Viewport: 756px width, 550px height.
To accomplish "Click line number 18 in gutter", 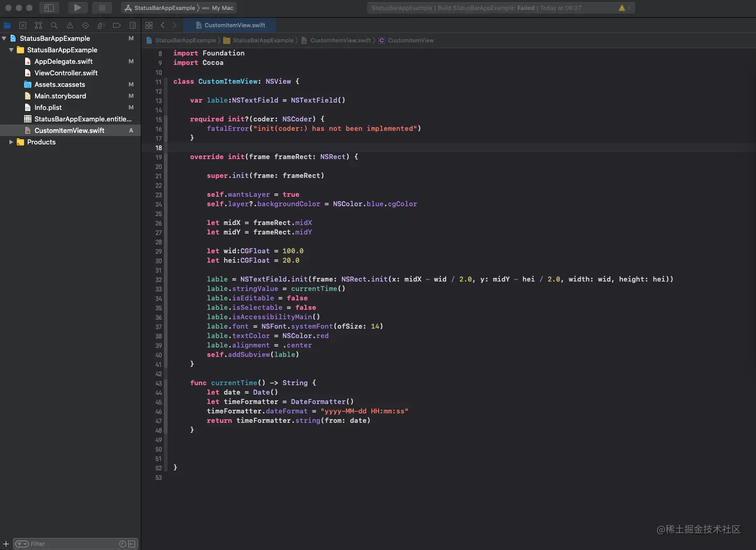I will [x=159, y=148].
